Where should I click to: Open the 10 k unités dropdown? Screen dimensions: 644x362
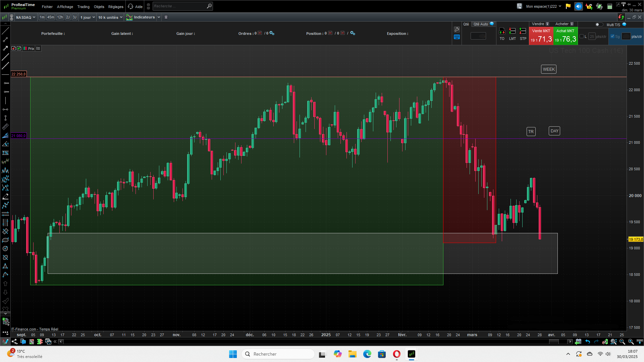pyautogui.click(x=110, y=17)
